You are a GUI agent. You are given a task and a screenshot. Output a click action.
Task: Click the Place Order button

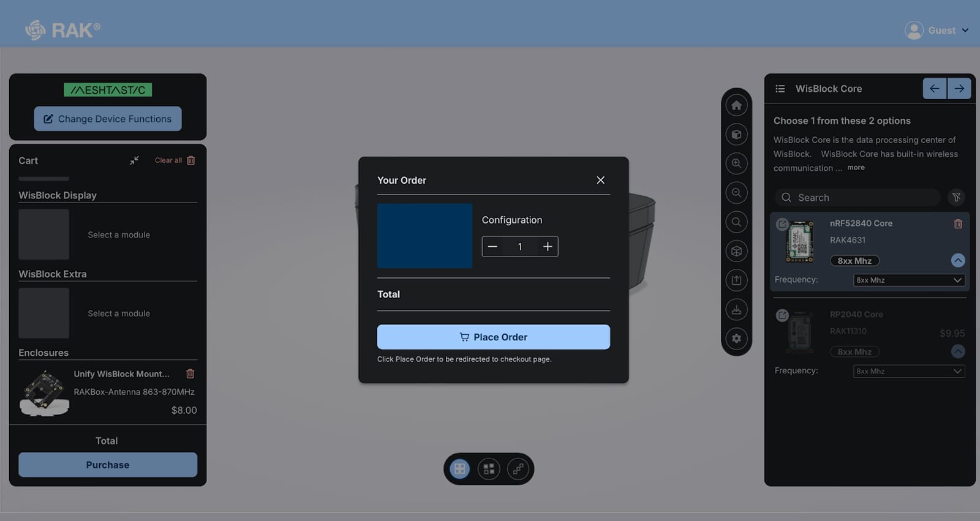tap(493, 337)
